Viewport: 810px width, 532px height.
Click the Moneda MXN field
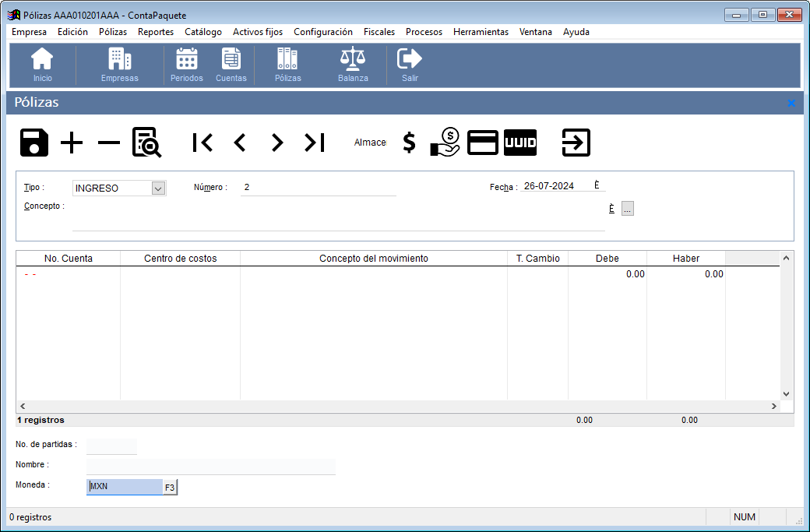tap(125, 487)
